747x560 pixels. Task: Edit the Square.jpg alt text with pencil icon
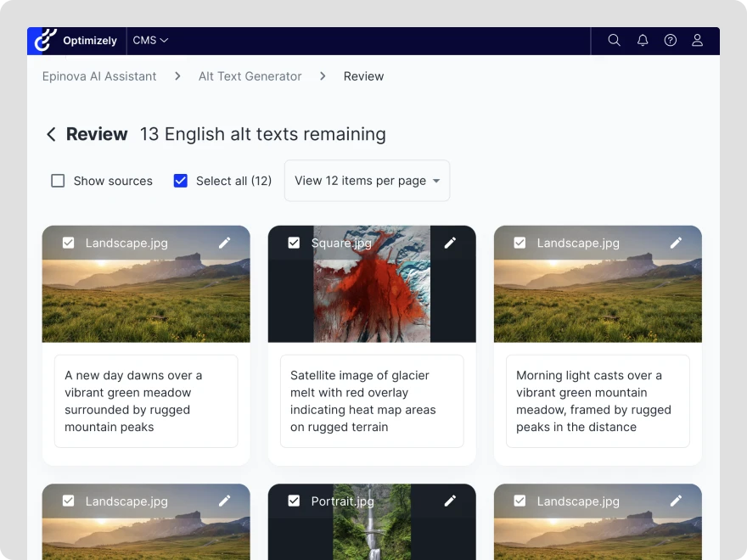pos(450,243)
